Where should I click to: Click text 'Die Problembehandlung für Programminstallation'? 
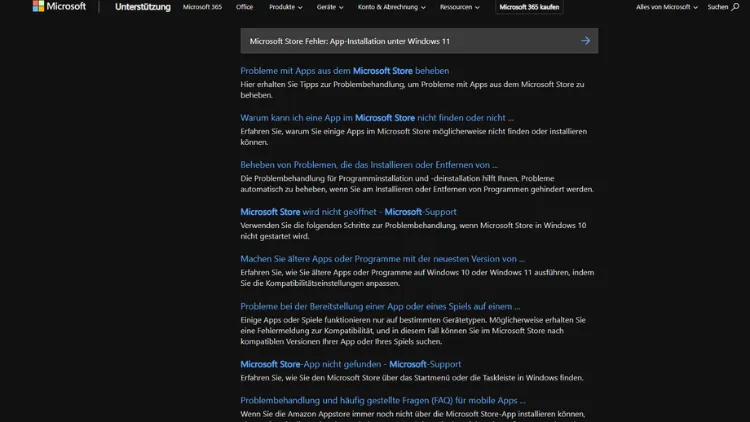click(327, 178)
